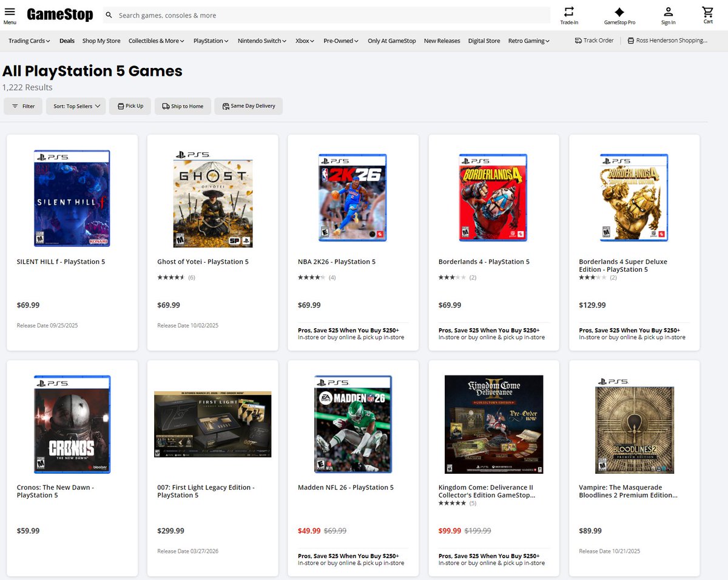Viewport: 728px width, 580px height.
Task: Open Digital Store nav item
Action: coord(484,41)
